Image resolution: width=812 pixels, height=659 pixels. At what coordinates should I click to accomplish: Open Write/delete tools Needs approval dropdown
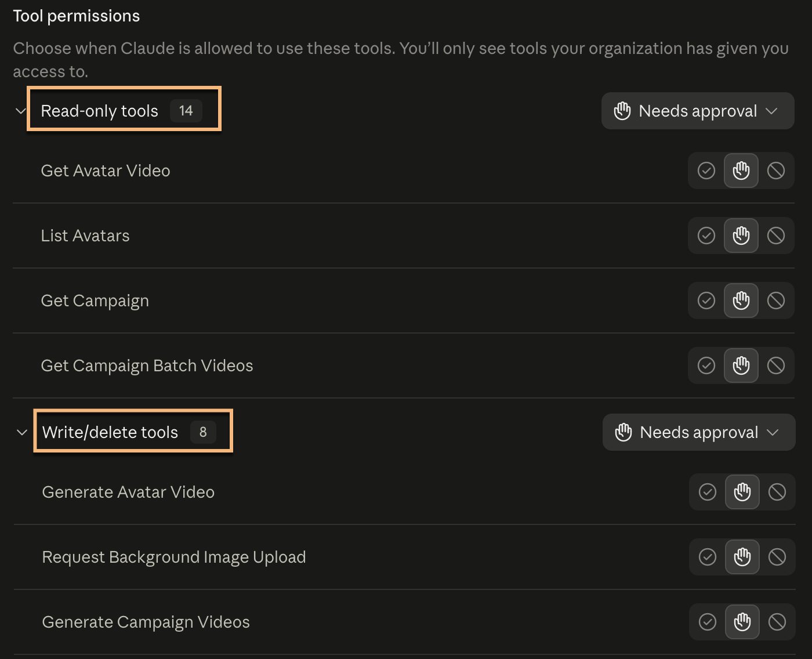click(699, 432)
